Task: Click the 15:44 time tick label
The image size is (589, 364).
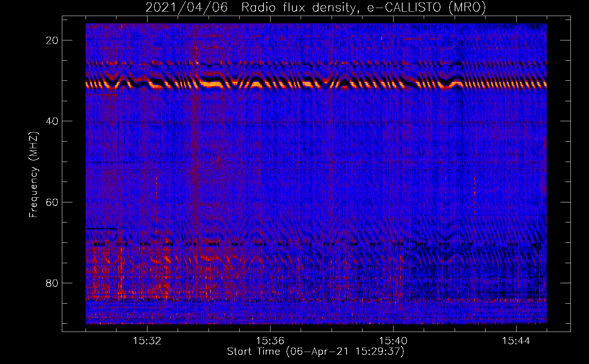Action: point(516,341)
